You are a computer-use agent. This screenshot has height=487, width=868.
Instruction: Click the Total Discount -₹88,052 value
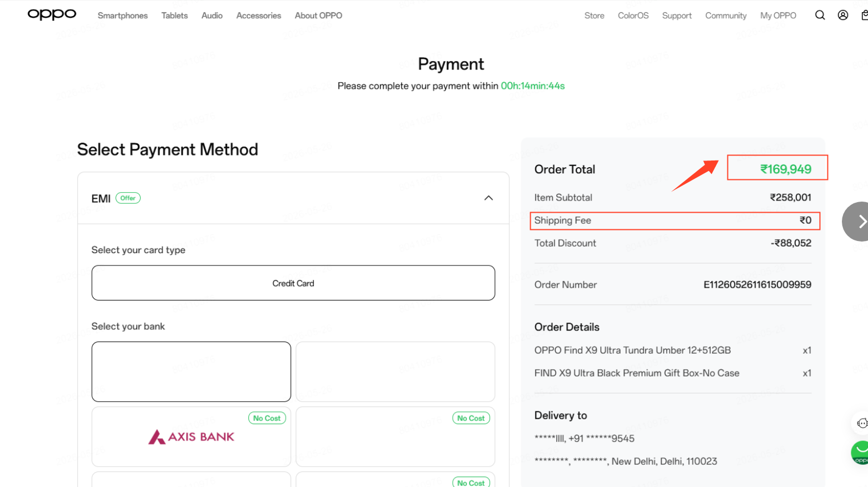(x=791, y=243)
